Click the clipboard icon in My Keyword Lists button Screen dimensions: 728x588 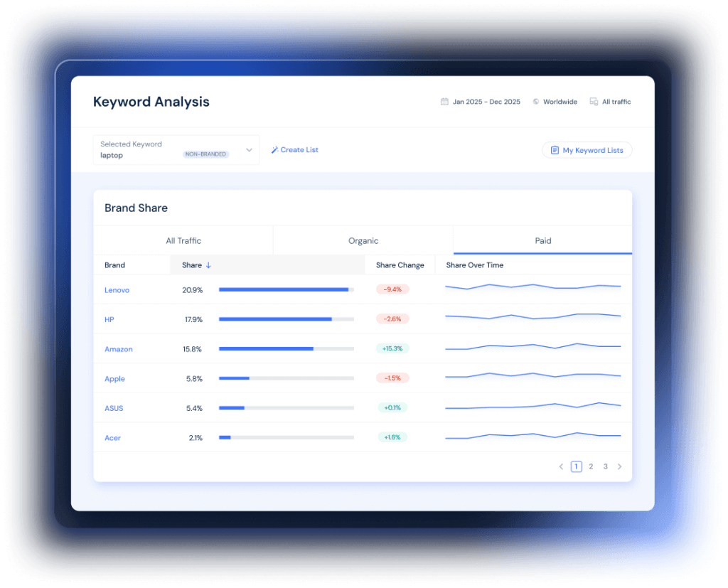pos(555,150)
